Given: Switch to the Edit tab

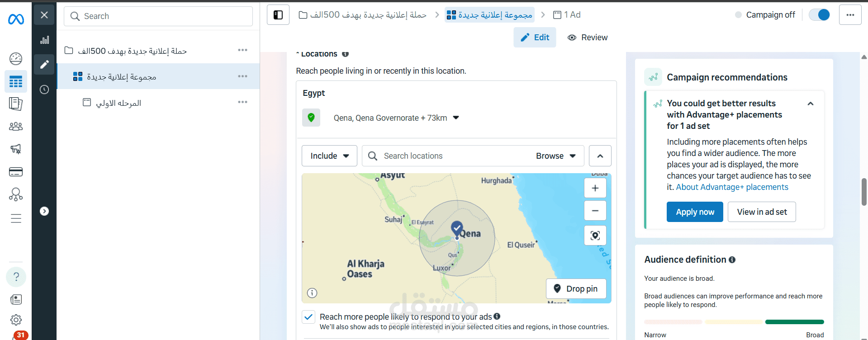Looking at the screenshot, I should click(535, 38).
